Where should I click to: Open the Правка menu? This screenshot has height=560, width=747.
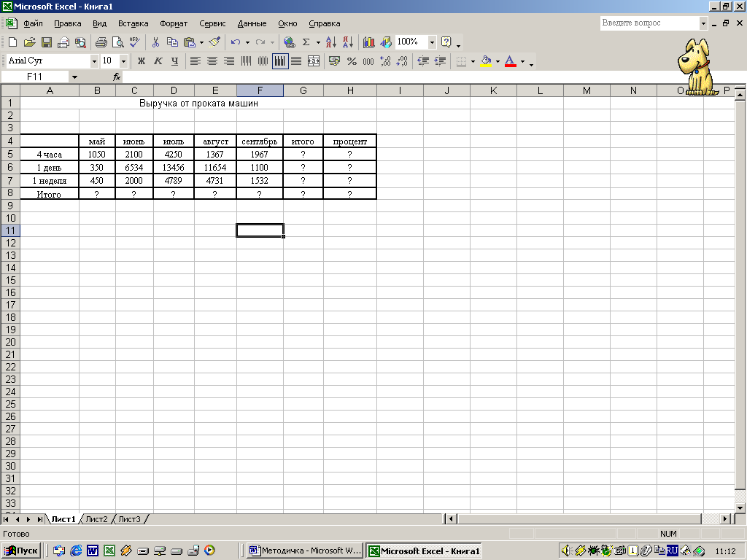coord(68,23)
